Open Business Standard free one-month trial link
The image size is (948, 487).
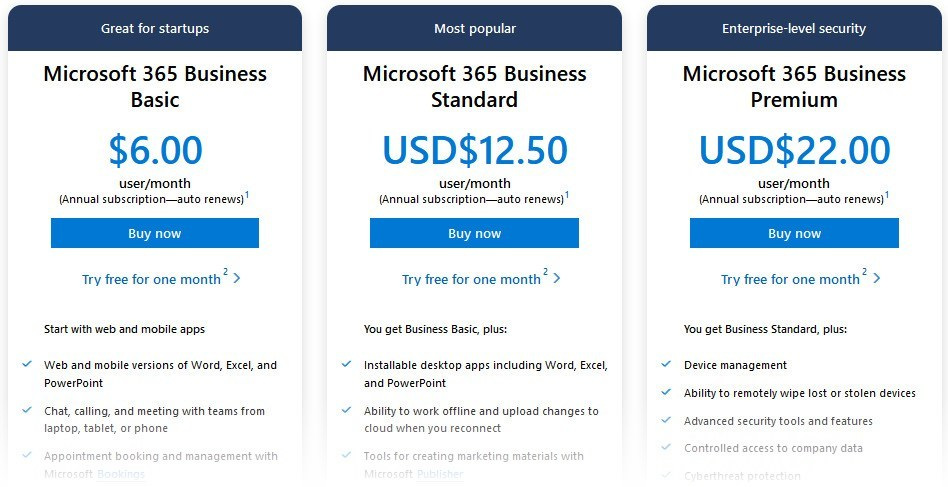coord(471,280)
